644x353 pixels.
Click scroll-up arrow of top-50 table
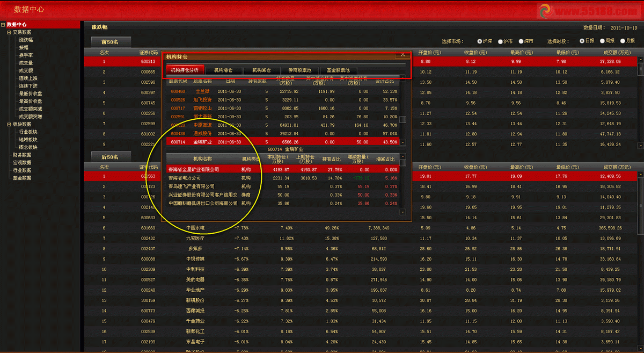pyautogui.click(x=641, y=60)
